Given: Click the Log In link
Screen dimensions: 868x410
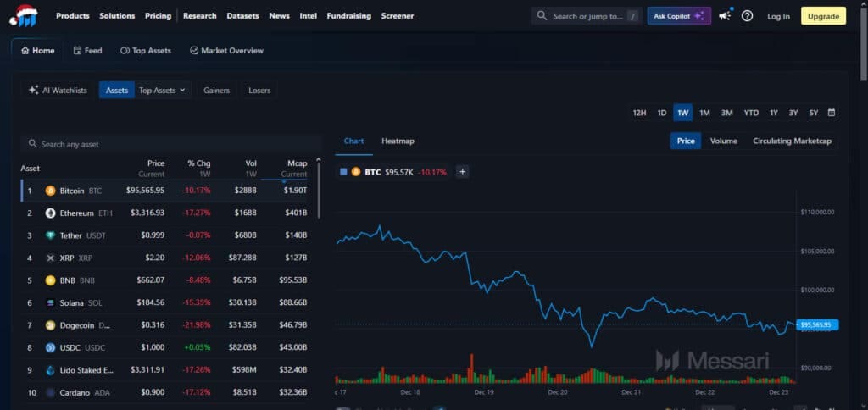Looking at the screenshot, I should (x=778, y=17).
